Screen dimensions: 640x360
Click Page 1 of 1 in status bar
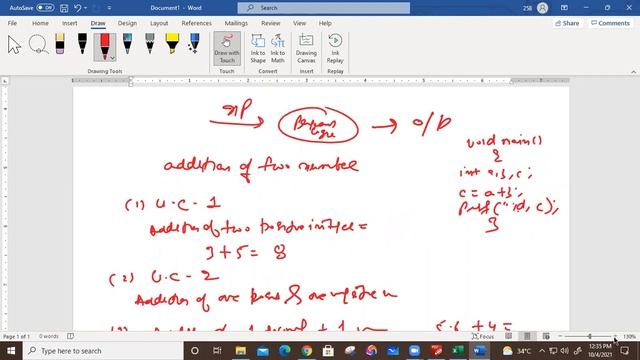point(16,337)
